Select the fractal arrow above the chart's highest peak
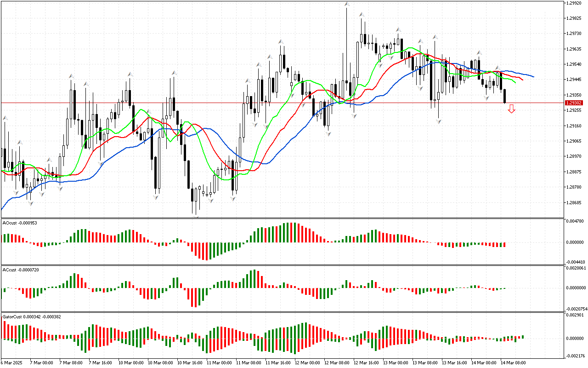588x368 pixels. coord(347,4)
